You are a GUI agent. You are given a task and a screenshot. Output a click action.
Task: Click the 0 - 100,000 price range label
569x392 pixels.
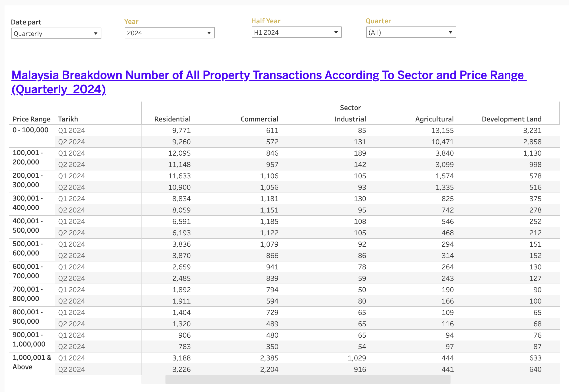coord(30,130)
